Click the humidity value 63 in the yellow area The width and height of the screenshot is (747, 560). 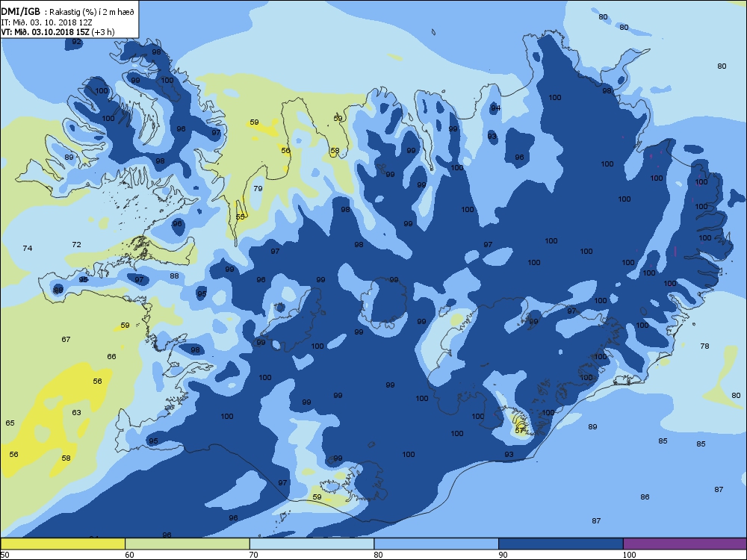click(76, 412)
